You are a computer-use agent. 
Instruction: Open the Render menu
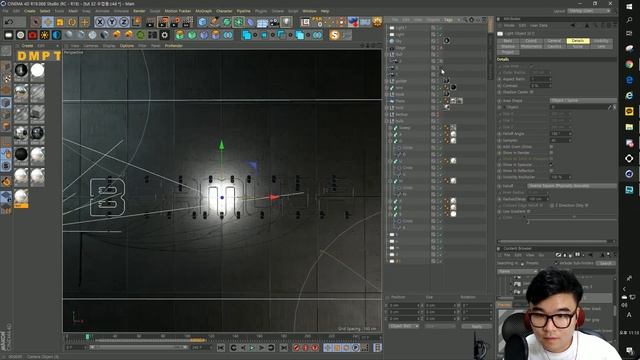[x=139, y=11]
